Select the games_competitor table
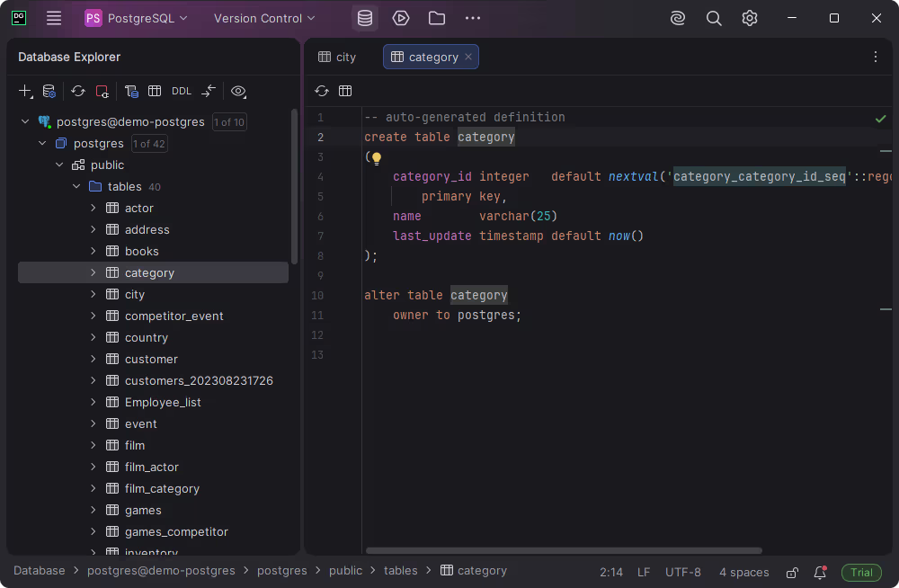The height and width of the screenshot is (588, 899). (x=153, y=531)
